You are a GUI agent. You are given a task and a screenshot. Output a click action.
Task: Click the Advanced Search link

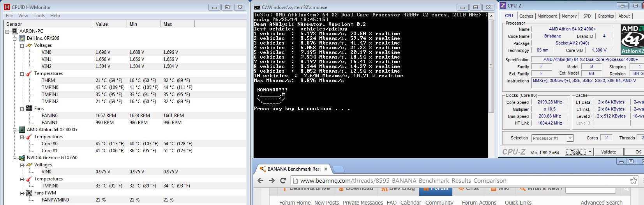coord(602,202)
